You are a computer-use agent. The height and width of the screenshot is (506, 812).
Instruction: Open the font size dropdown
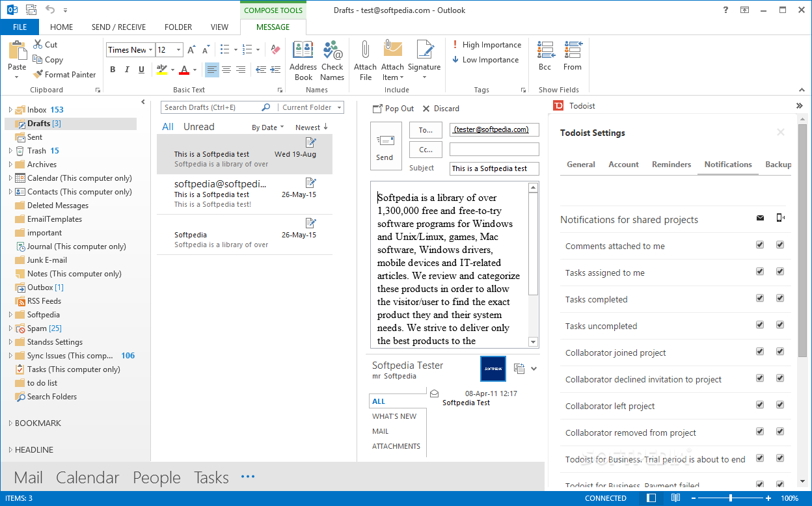point(178,50)
